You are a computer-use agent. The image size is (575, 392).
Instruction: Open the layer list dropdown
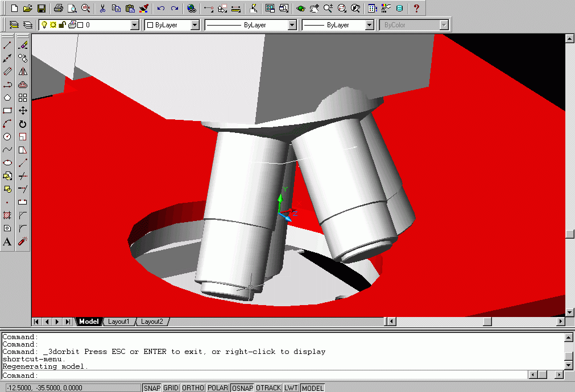(x=134, y=25)
